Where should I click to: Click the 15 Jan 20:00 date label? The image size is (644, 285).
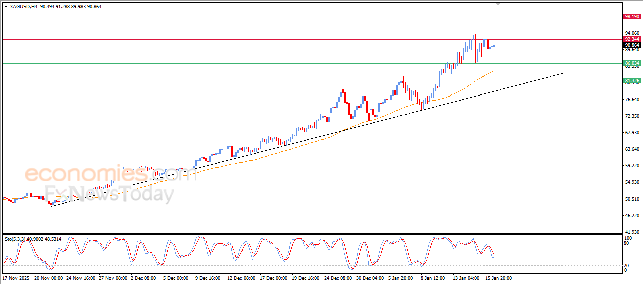(499, 278)
